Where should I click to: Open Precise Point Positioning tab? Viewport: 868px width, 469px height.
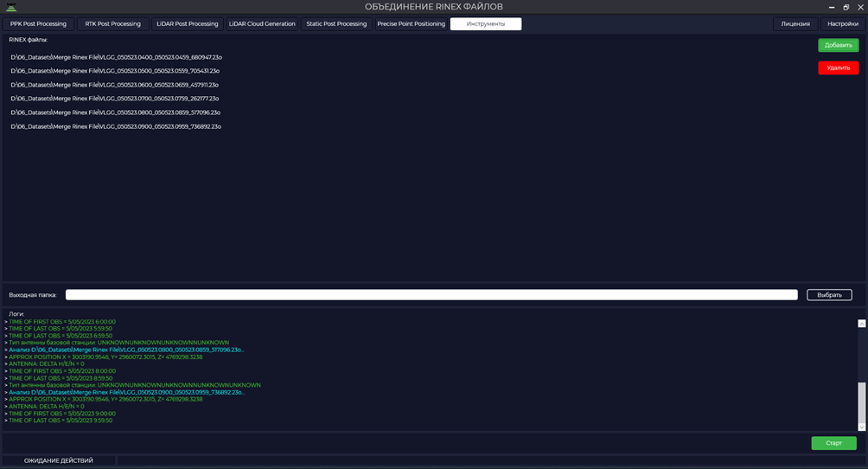[x=412, y=24]
